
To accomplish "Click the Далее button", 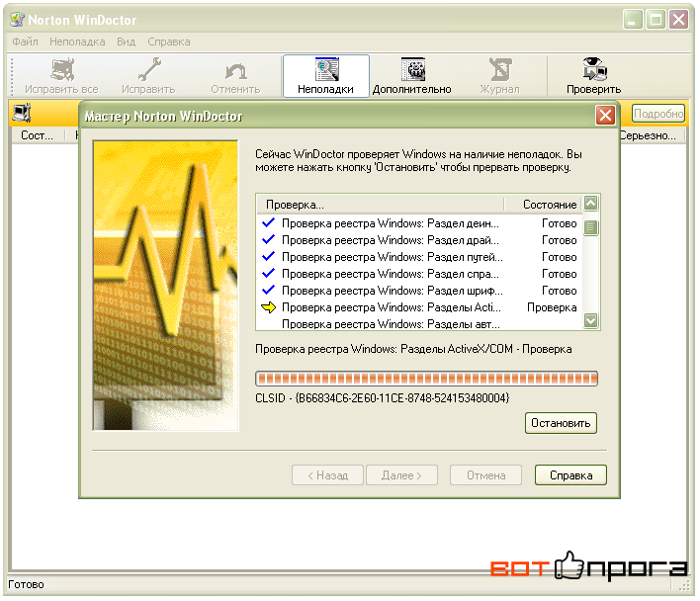I will (x=401, y=475).
